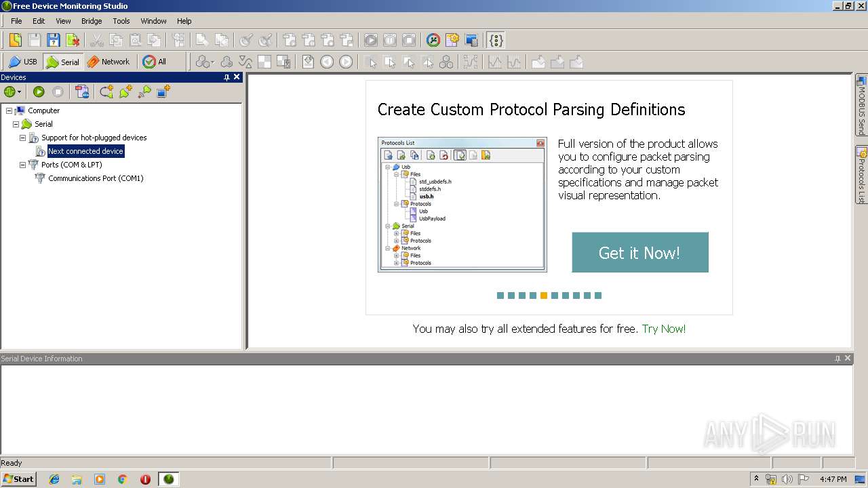
Task: Click the round previous arrow icon
Action: (x=327, y=62)
